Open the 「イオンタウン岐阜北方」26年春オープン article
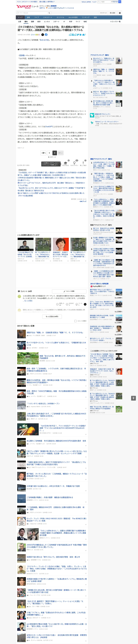Image resolution: width=138 pixels, height=644 pixels. coord(43,403)
